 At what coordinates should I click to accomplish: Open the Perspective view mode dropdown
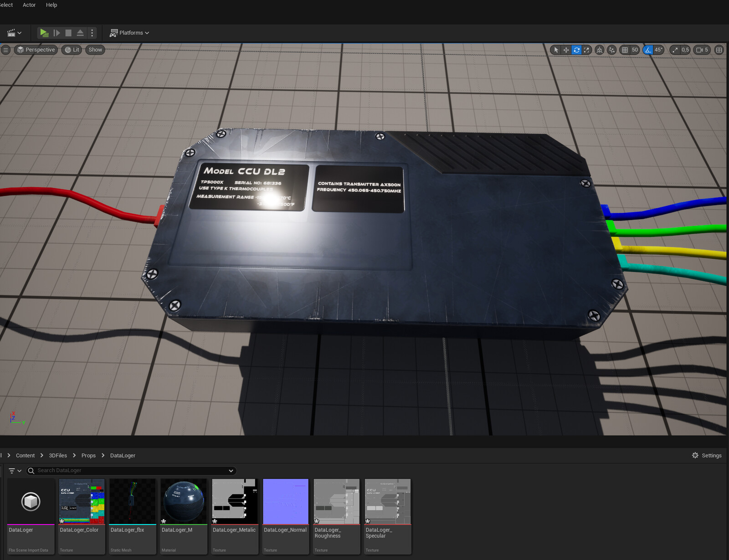36,50
